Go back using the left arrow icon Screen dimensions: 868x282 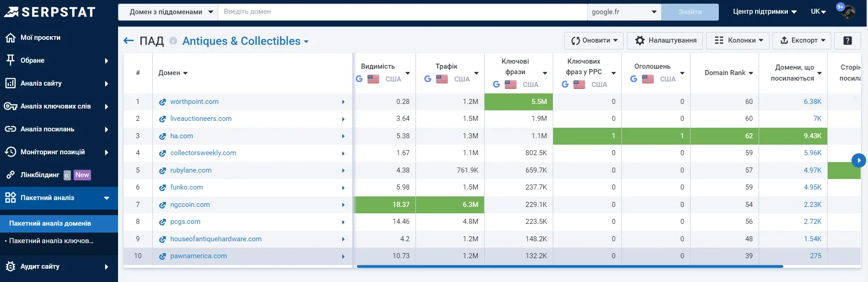tap(129, 41)
